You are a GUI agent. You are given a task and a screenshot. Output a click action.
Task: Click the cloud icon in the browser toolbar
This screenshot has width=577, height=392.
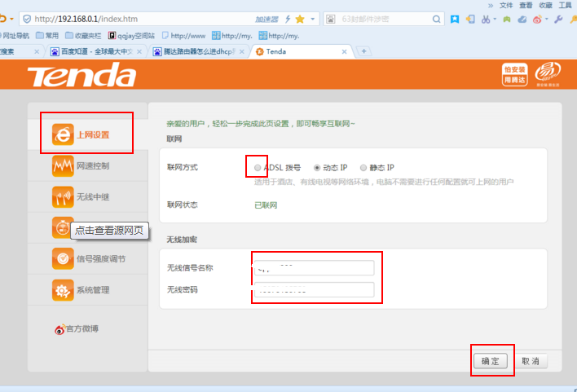tap(522, 19)
